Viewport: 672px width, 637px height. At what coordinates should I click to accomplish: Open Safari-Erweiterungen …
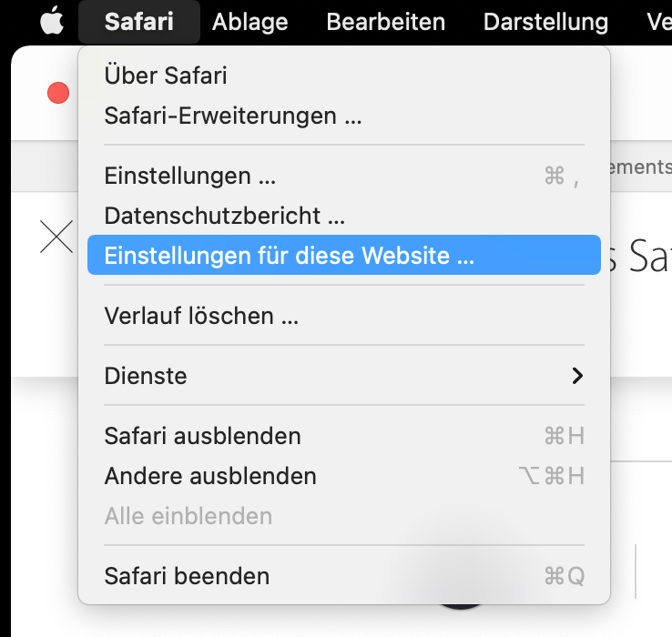tap(233, 116)
